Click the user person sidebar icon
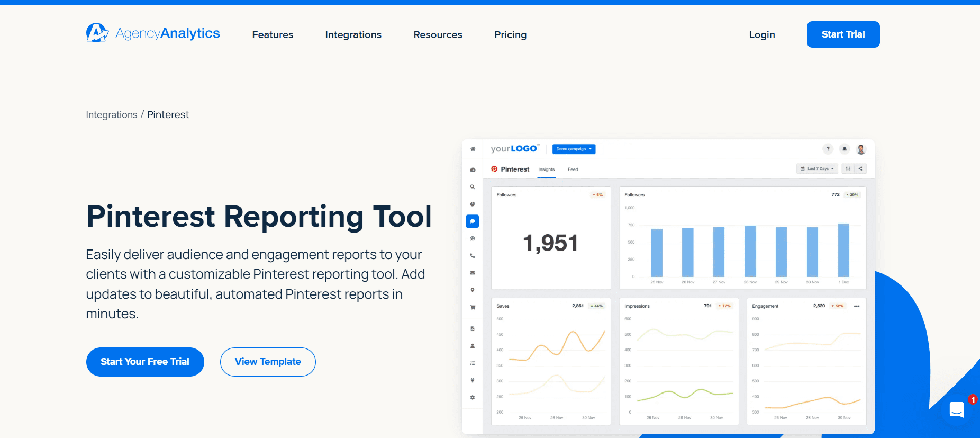 click(x=473, y=346)
